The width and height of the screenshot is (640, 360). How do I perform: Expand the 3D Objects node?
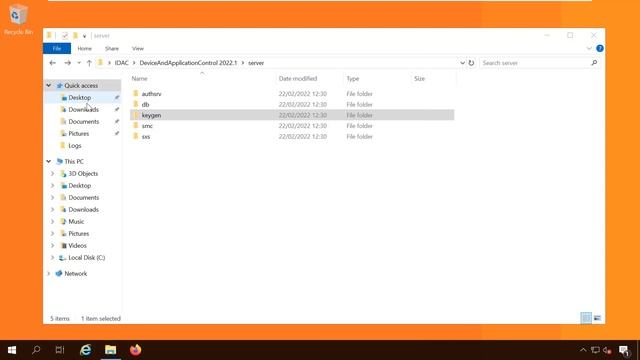[52, 173]
